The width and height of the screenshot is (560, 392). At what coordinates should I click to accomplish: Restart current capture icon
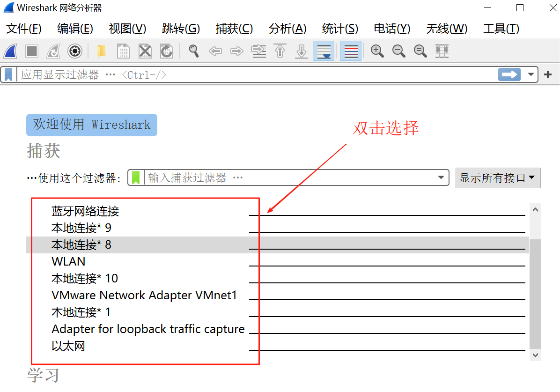pyautogui.click(x=53, y=51)
